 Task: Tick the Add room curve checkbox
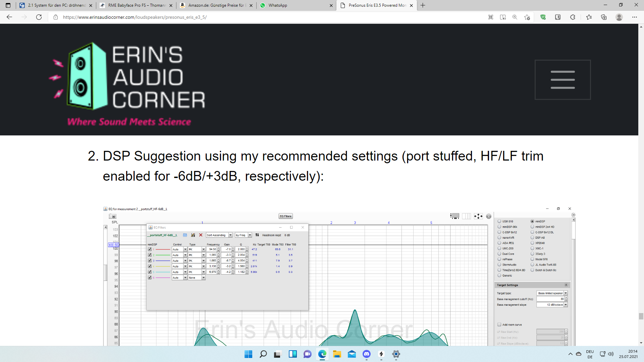(x=499, y=324)
